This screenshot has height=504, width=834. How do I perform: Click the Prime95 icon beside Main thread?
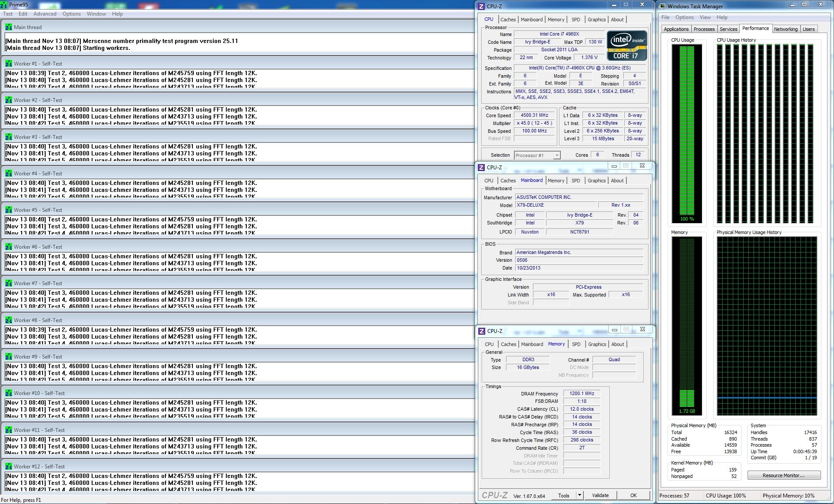click(8, 27)
